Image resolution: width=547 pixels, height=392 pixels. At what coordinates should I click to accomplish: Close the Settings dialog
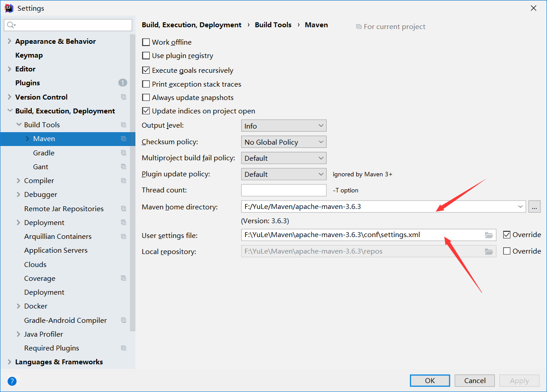533,8
